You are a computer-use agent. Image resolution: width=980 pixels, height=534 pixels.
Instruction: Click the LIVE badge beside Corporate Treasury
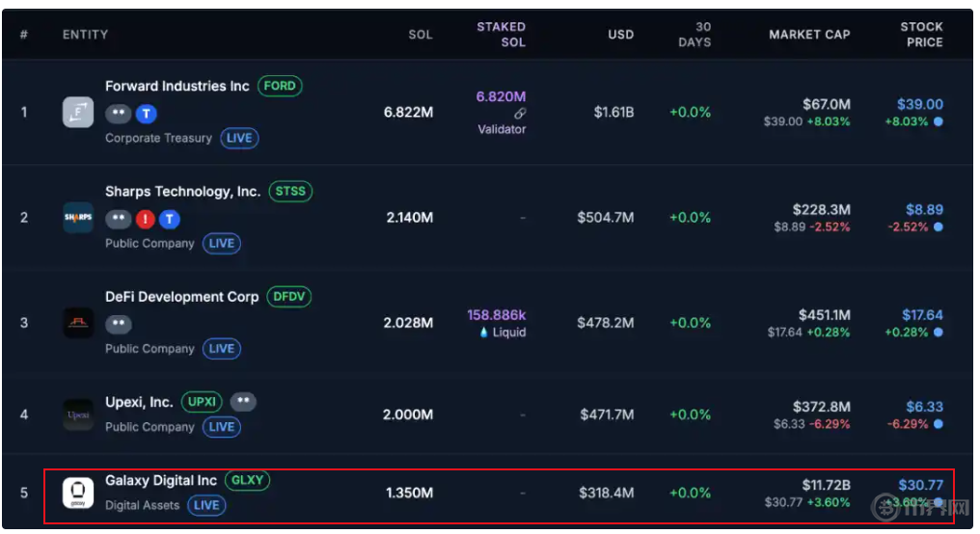tap(239, 138)
